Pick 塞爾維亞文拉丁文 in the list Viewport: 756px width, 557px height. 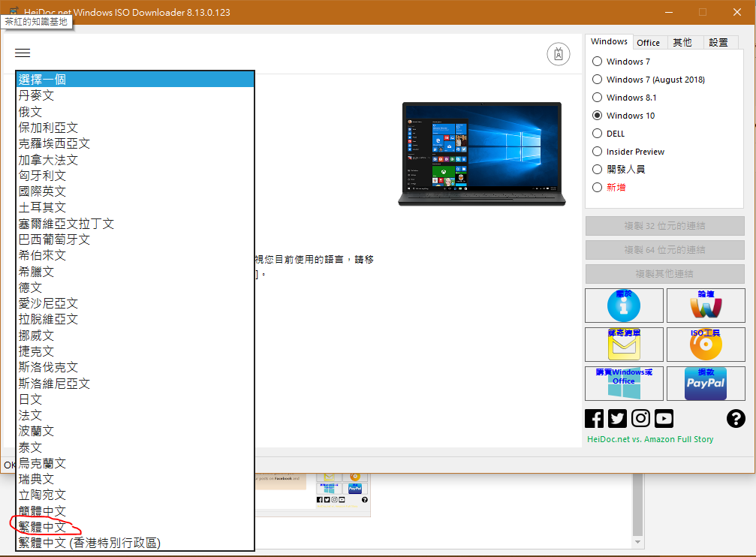point(135,224)
